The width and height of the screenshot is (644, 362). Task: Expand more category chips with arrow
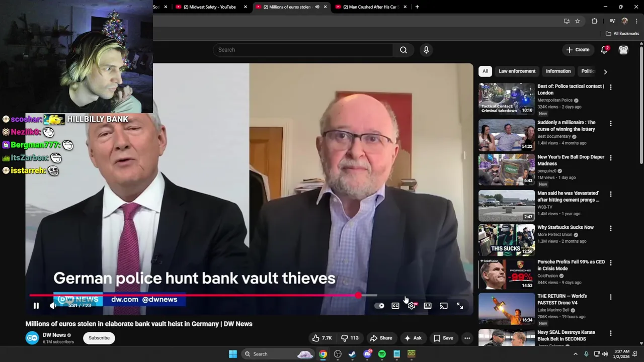pyautogui.click(x=605, y=71)
